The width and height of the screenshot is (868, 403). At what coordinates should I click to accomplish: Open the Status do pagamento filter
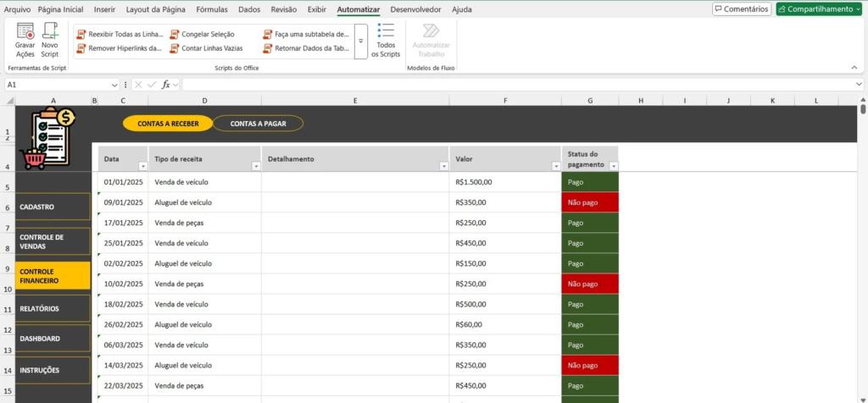point(614,166)
